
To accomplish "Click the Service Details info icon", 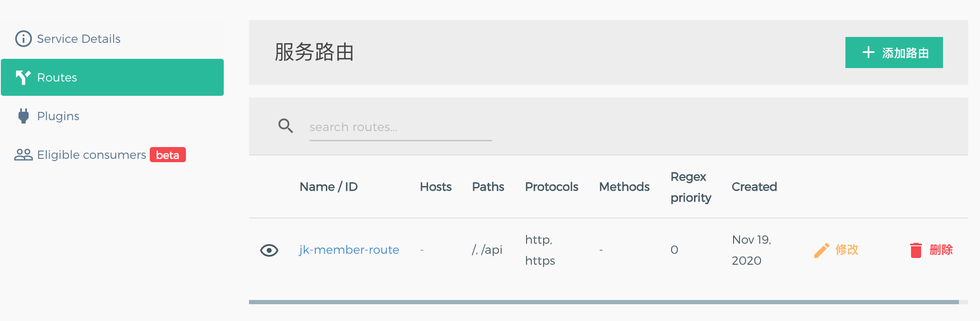I will tap(24, 39).
